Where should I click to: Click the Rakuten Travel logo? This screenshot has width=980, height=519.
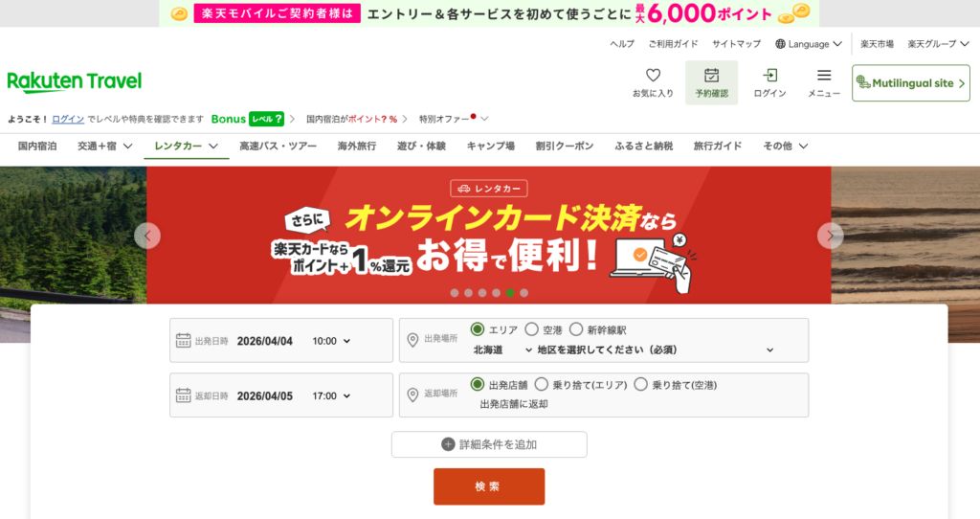(x=75, y=82)
